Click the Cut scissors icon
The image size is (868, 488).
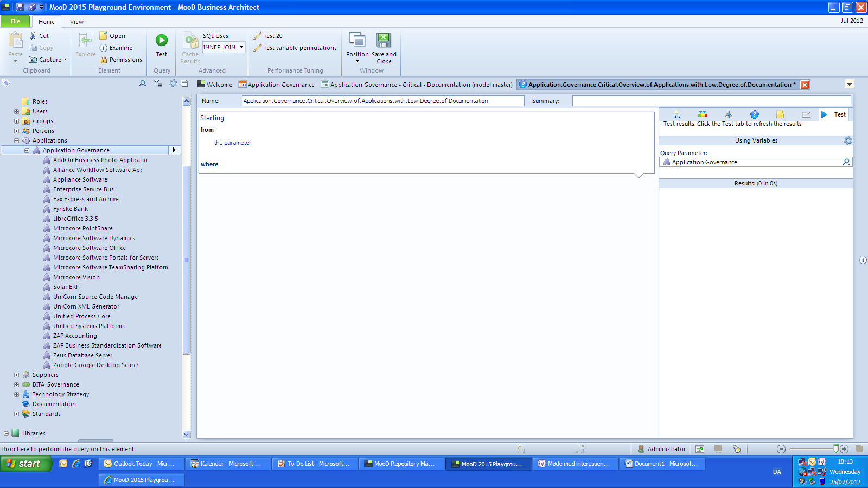point(33,36)
